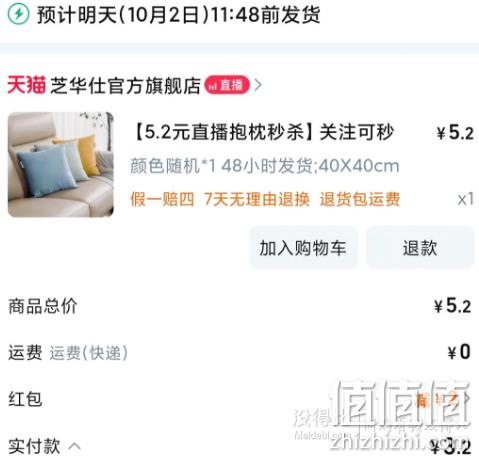Click the 实付款 label
Viewport: 479px width, 459px height.
tap(34, 446)
